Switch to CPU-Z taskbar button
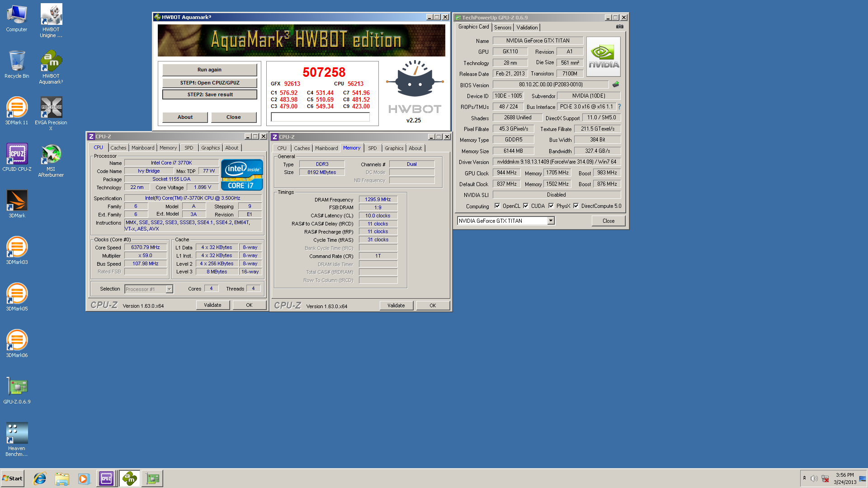The height and width of the screenshot is (488, 868). [x=106, y=479]
